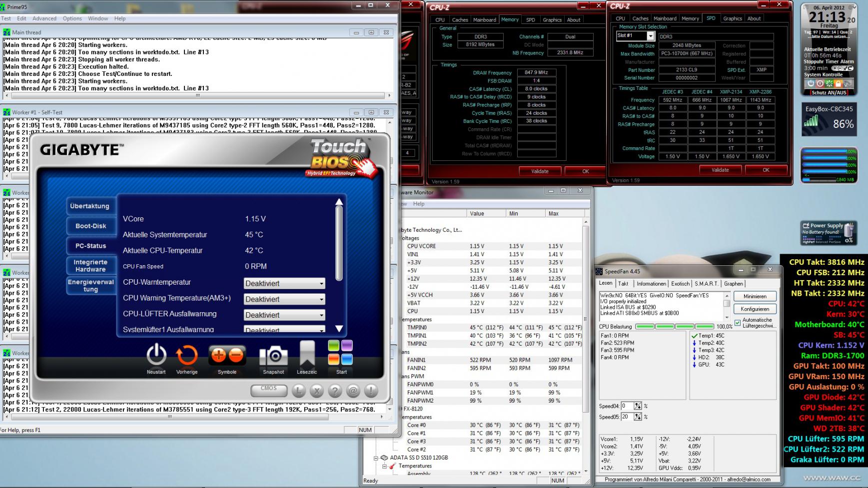The image size is (868, 488).
Task: Click the CPU Belastung progress bar in SpeedFan
Action: (674, 327)
